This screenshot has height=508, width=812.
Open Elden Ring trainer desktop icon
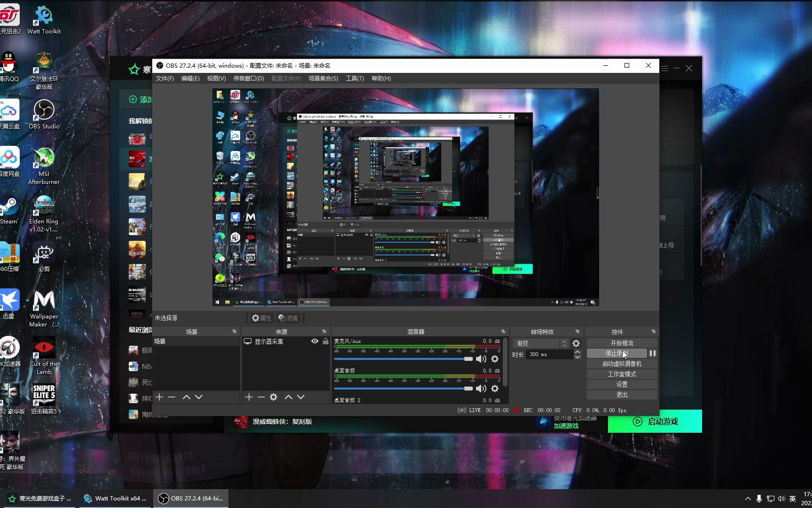click(x=44, y=214)
